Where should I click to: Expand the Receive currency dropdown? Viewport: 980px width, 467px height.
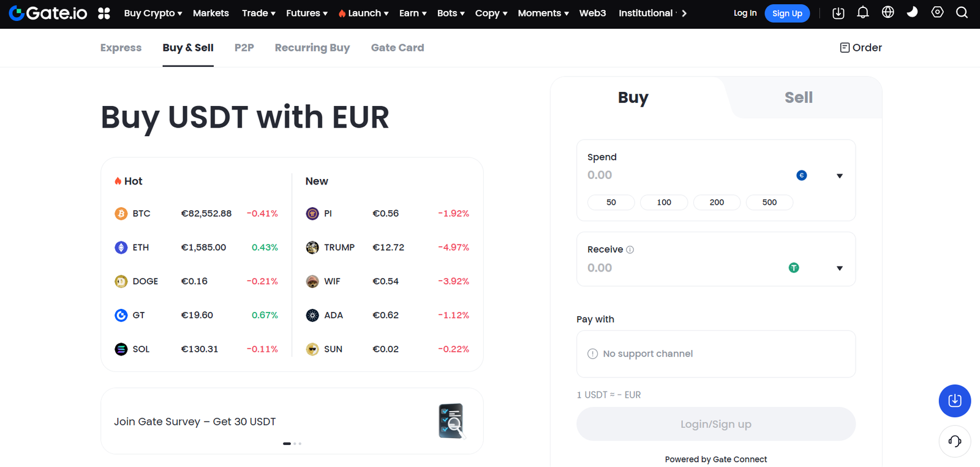click(839, 268)
